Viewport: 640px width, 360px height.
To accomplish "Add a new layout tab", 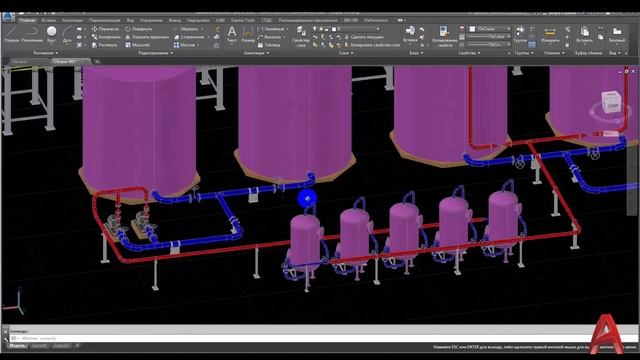I will coord(77,346).
